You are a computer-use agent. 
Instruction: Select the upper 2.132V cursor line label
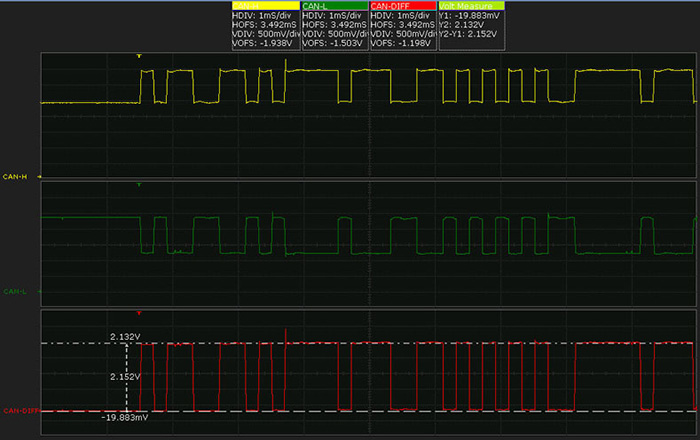(x=124, y=338)
